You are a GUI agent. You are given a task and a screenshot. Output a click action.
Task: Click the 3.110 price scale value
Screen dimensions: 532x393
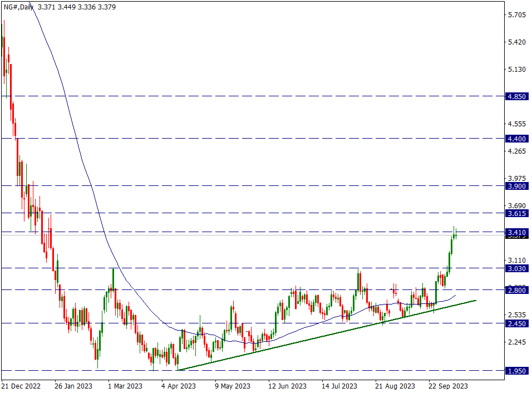point(517,261)
